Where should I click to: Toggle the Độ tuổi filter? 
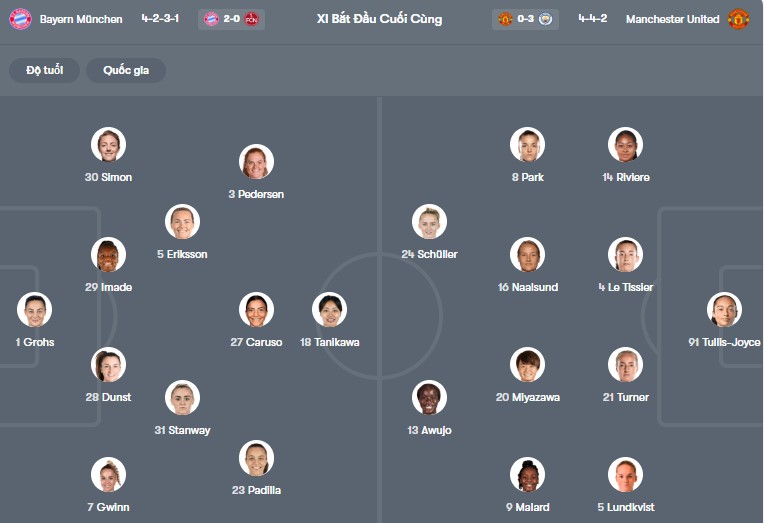point(44,70)
